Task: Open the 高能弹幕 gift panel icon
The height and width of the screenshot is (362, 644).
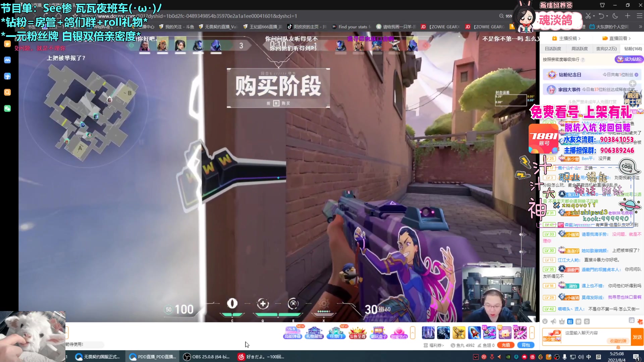Action: point(293,332)
